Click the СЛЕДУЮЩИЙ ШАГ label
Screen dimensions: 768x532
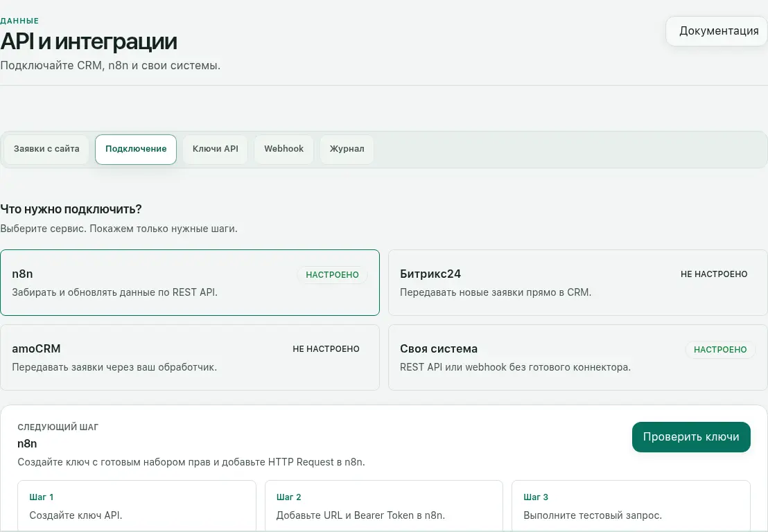click(x=58, y=427)
